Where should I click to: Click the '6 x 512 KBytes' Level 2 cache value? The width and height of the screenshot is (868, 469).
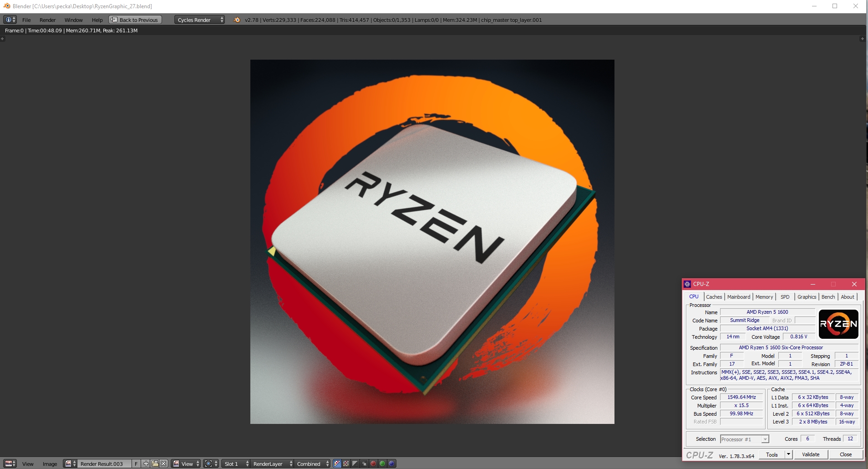pyautogui.click(x=813, y=413)
